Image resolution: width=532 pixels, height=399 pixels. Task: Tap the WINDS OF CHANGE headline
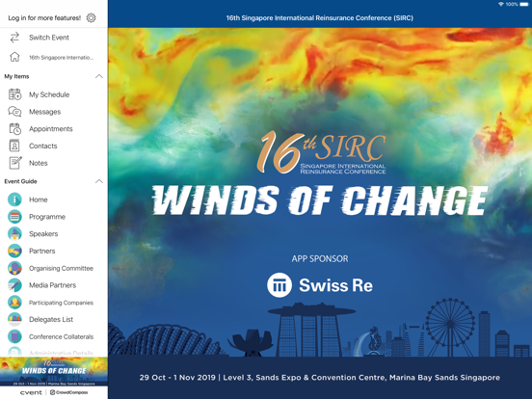[x=320, y=200]
